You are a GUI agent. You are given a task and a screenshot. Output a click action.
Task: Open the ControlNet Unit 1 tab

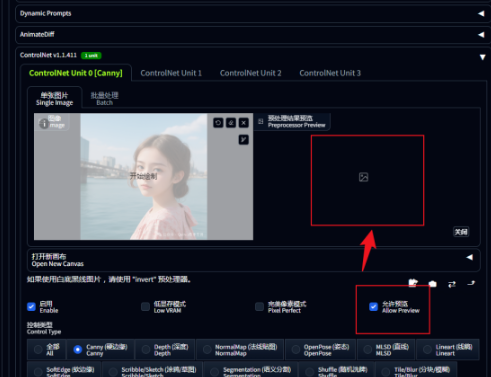point(171,73)
